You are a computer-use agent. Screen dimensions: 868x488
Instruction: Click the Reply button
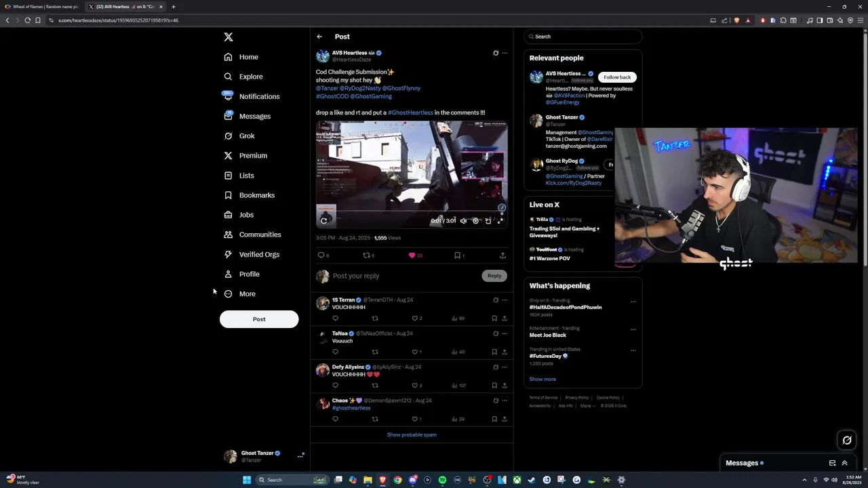(494, 276)
